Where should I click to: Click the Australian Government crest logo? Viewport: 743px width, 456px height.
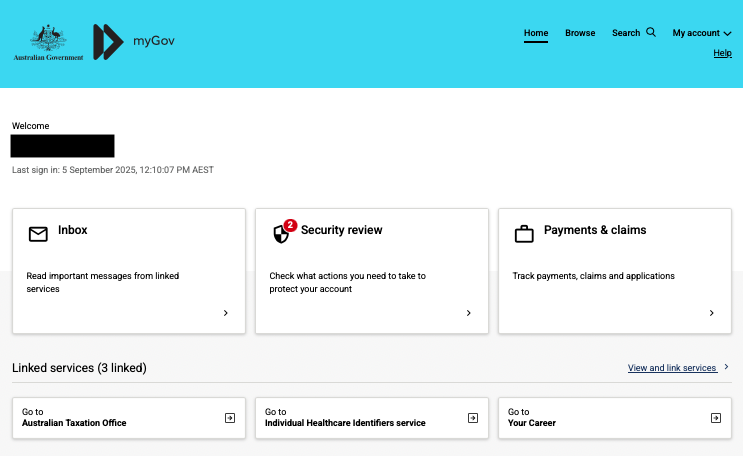pos(48,42)
